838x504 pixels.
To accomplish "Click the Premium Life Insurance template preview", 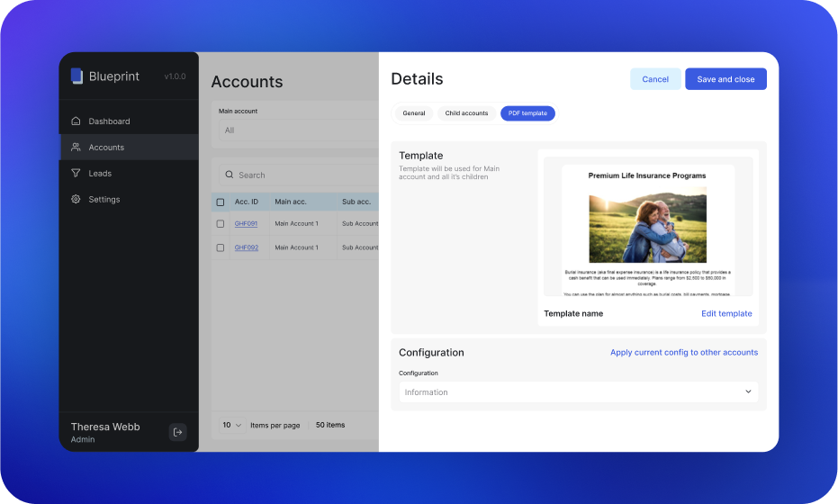I will pos(647,230).
